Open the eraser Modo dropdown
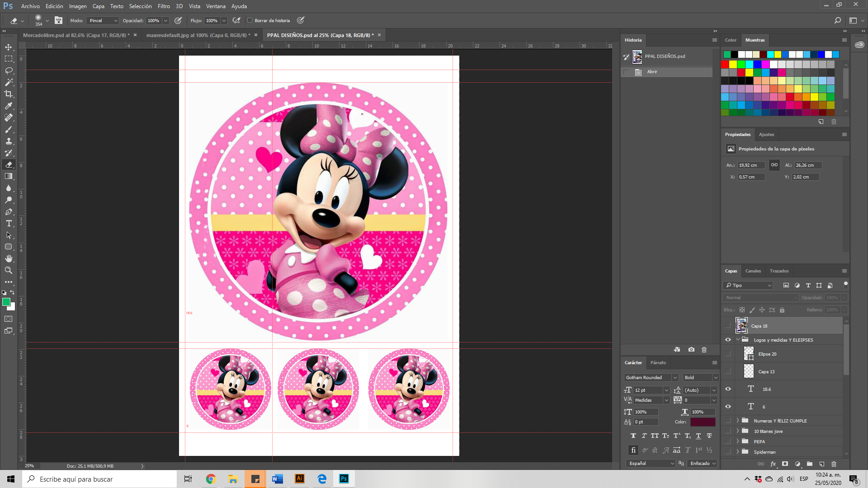This screenshot has width=868, height=488. (x=103, y=20)
